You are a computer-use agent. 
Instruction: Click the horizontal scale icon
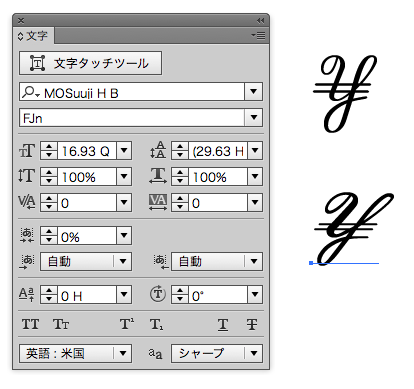[158, 176]
